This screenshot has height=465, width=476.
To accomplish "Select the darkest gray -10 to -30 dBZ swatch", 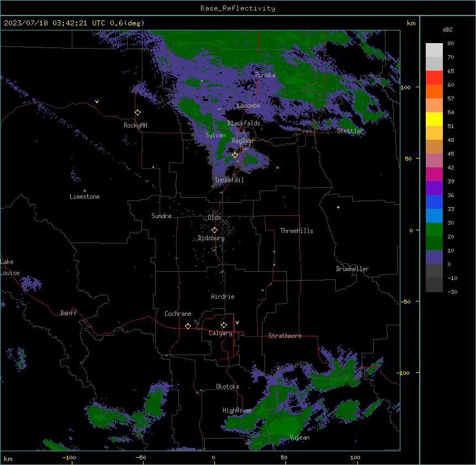I will [434, 285].
